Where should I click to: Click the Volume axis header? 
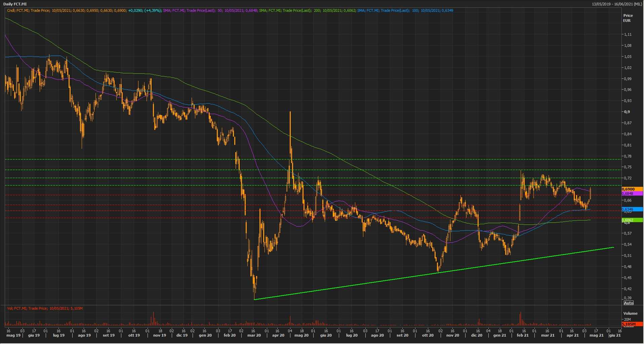click(630, 313)
